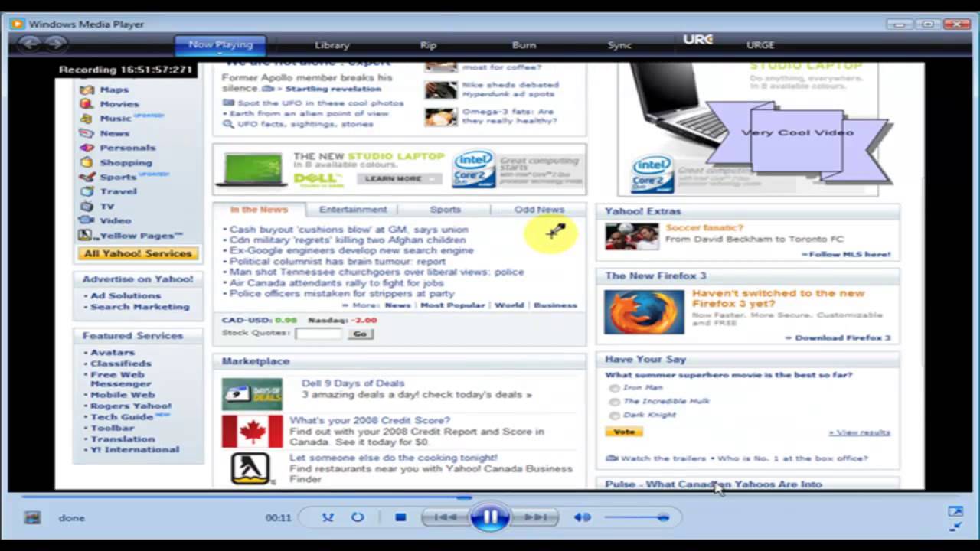Open the Burn tab

[x=524, y=45]
